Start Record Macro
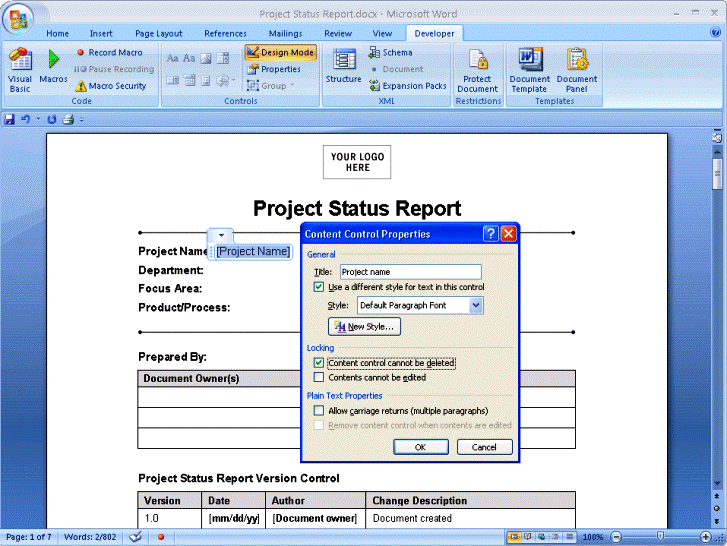727x546 pixels. [x=110, y=52]
